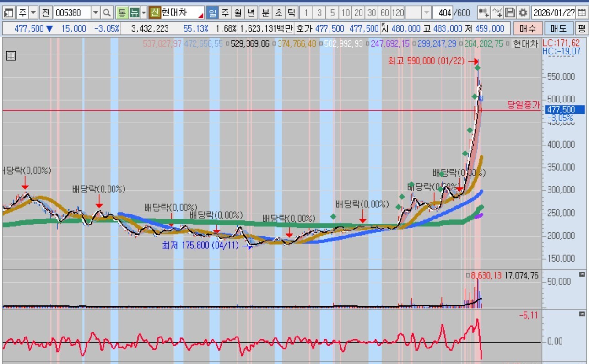Close the volume sub-chart panel
This screenshot has height=364, width=589.
click(x=582, y=274)
